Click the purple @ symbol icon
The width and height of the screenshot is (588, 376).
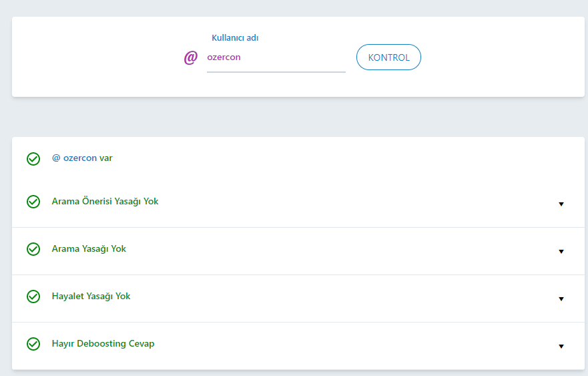190,57
